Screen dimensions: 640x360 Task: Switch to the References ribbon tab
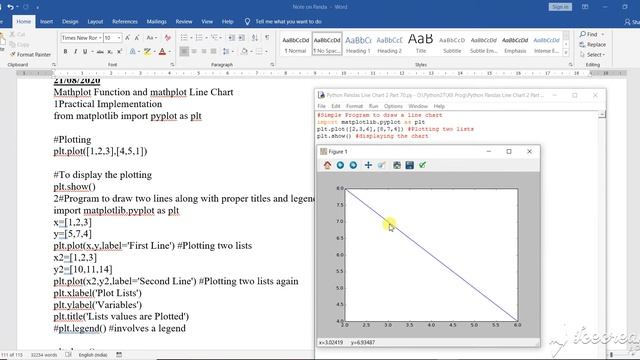[x=125, y=22]
